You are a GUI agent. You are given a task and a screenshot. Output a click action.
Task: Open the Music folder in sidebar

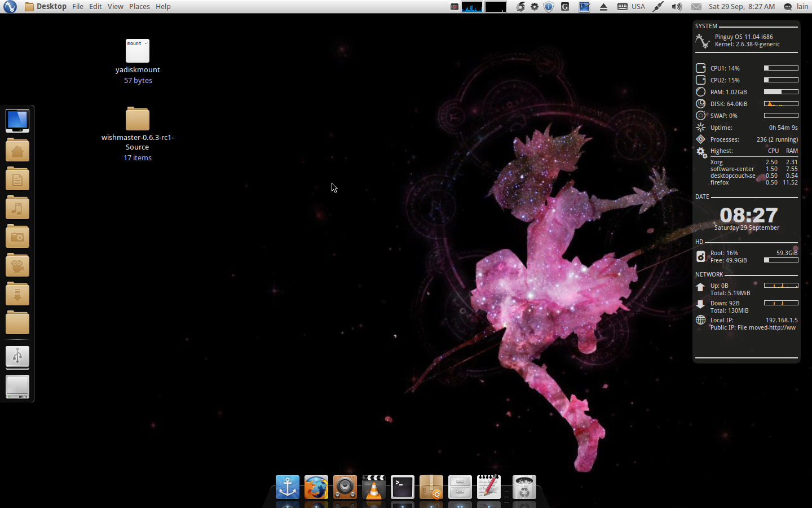17,208
